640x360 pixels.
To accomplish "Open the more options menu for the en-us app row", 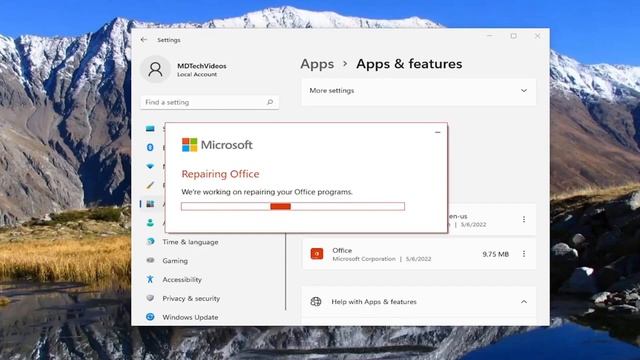I will tap(524, 220).
